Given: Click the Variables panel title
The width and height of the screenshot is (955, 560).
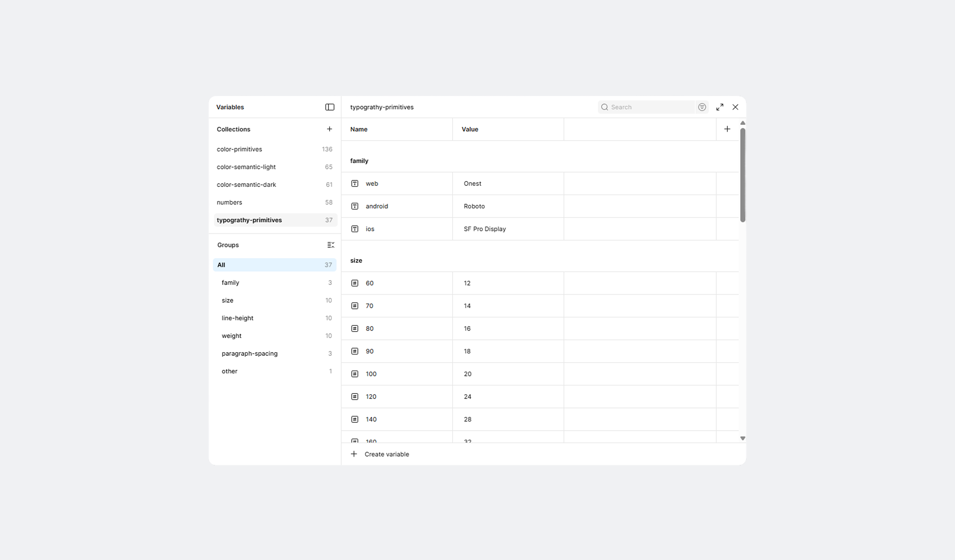Looking at the screenshot, I should click(230, 107).
